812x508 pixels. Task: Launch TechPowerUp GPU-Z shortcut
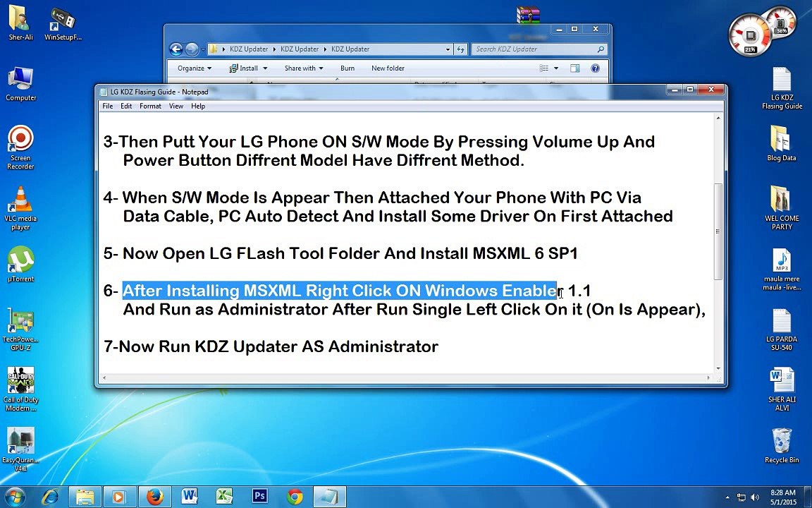click(x=20, y=329)
